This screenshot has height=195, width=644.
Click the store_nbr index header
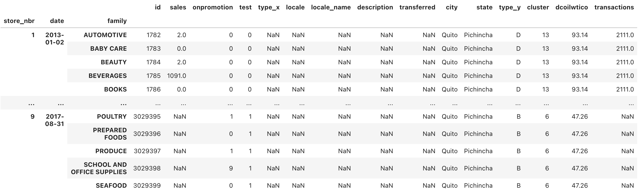[x=19, y=21]
